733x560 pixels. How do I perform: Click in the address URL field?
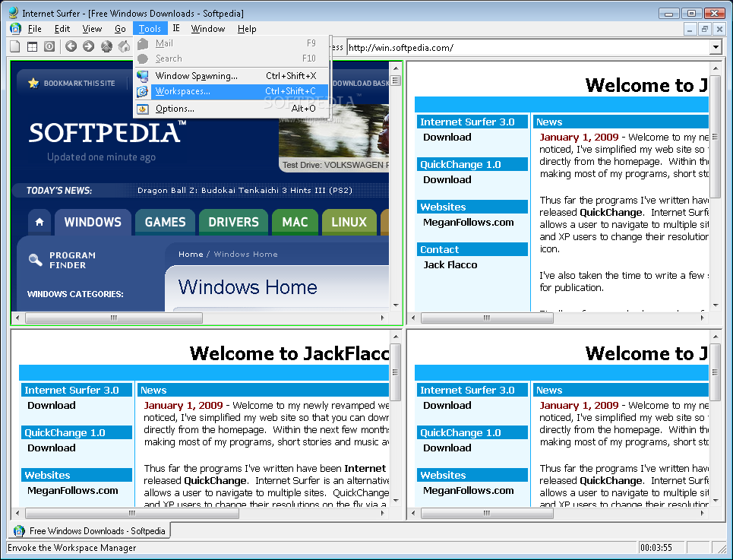click(528, 48)
